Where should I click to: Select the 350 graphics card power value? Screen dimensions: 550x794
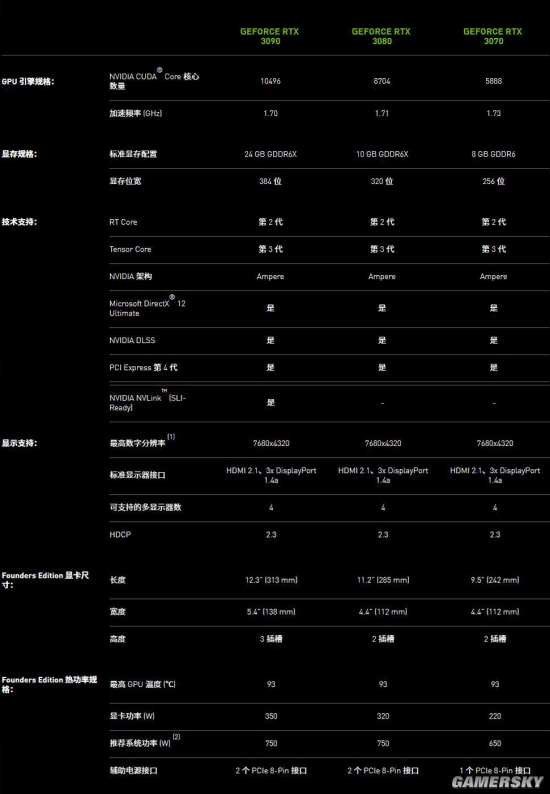(271, 716)
